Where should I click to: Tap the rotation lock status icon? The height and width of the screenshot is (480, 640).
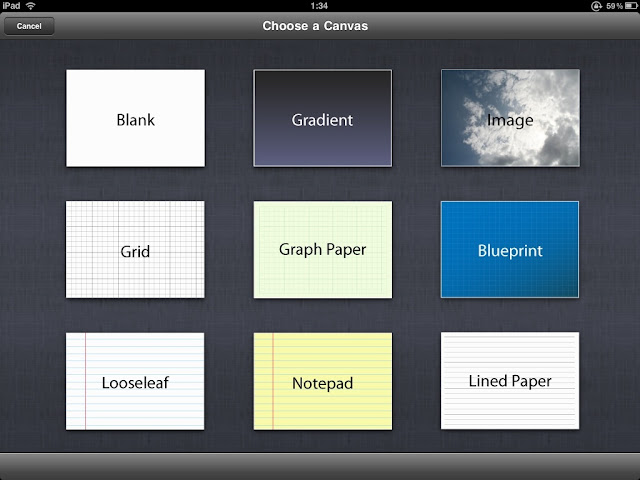click(x=596, y=6)
